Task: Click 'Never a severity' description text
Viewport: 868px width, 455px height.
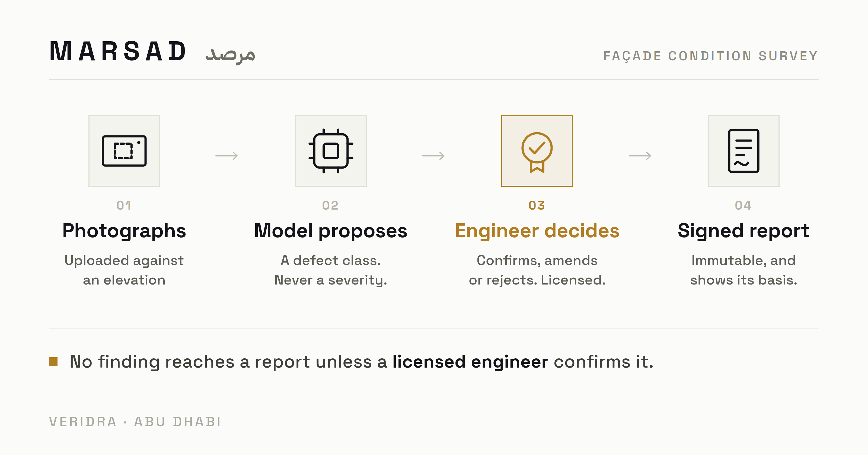Action: click(331, 280)
